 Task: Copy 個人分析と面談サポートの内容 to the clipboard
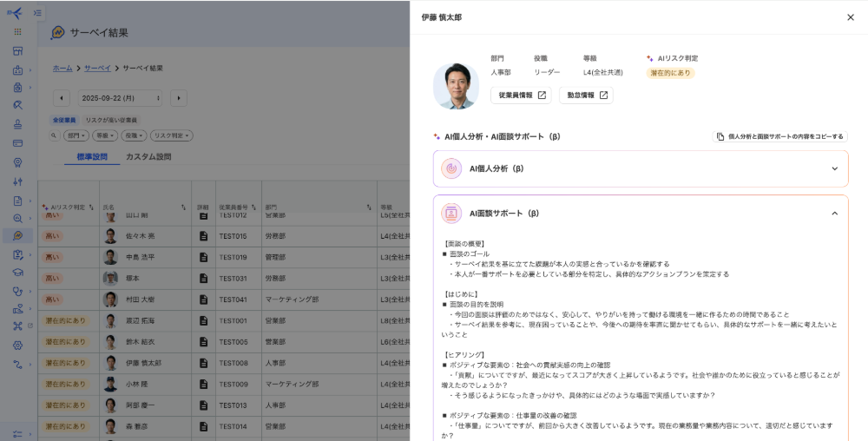[780, 136]
